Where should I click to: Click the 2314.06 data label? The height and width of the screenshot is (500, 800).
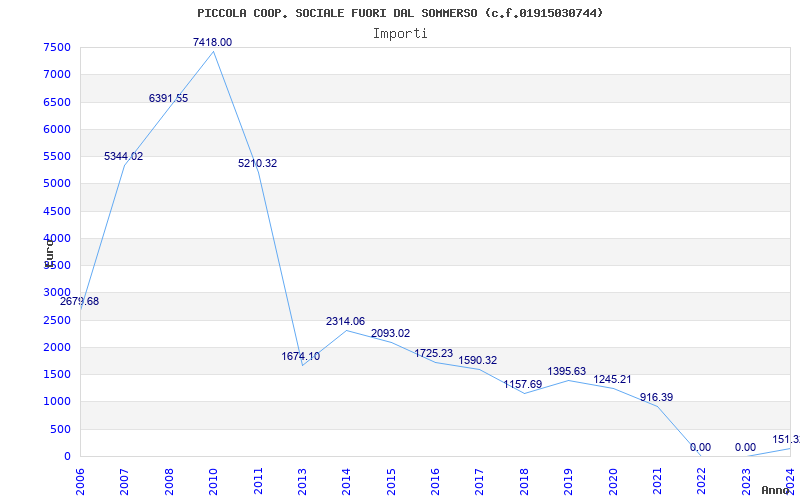(x=345, y=322)
